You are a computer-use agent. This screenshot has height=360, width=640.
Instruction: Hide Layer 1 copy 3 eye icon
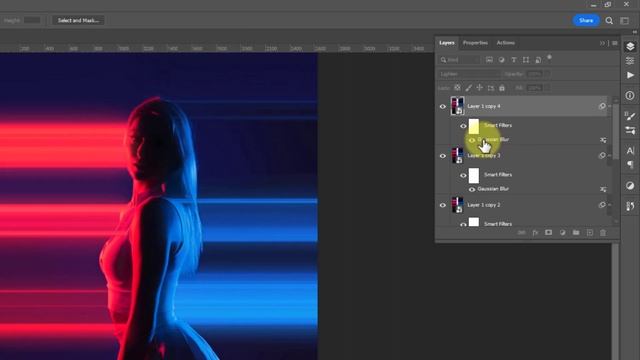[443, 156]
